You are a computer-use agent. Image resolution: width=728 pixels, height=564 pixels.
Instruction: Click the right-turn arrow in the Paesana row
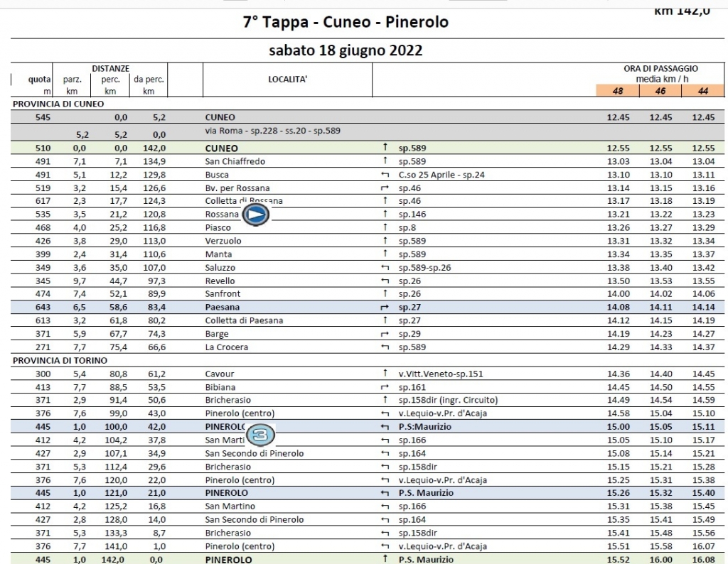(x=385, y=307)
